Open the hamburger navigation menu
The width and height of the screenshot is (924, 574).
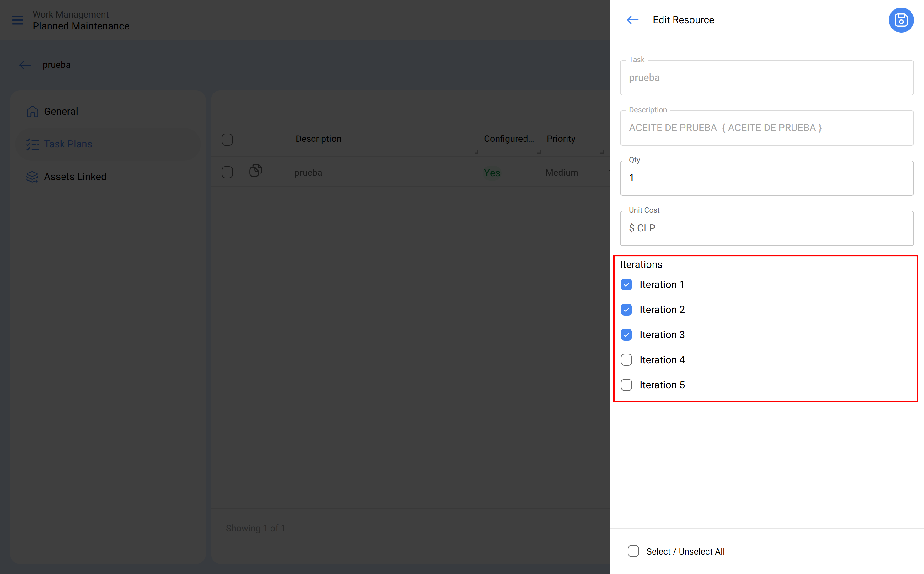coord(17,20)
